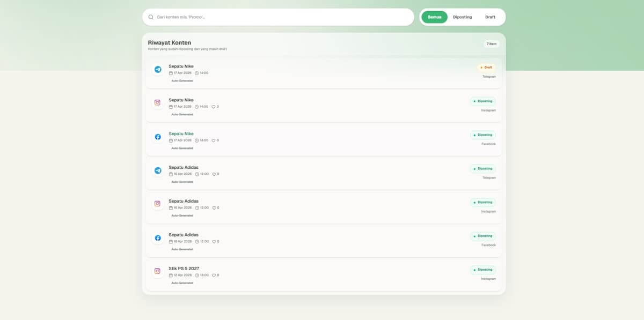Click Auto-Generated tag on Sepatu Adidas Facebook row
Screen dimensions: 644x320
[182, 249]
